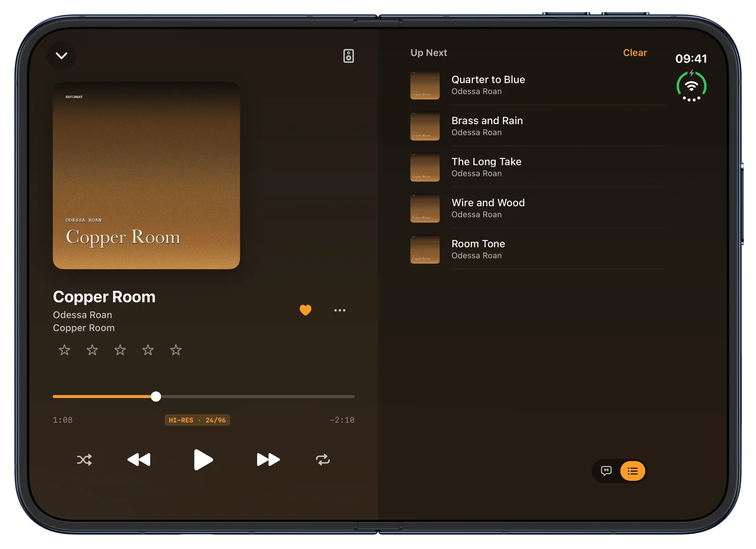The height and width of the screenshot is (549, 756).
Task: Start playback with the play button
Action: click(203, 460)
